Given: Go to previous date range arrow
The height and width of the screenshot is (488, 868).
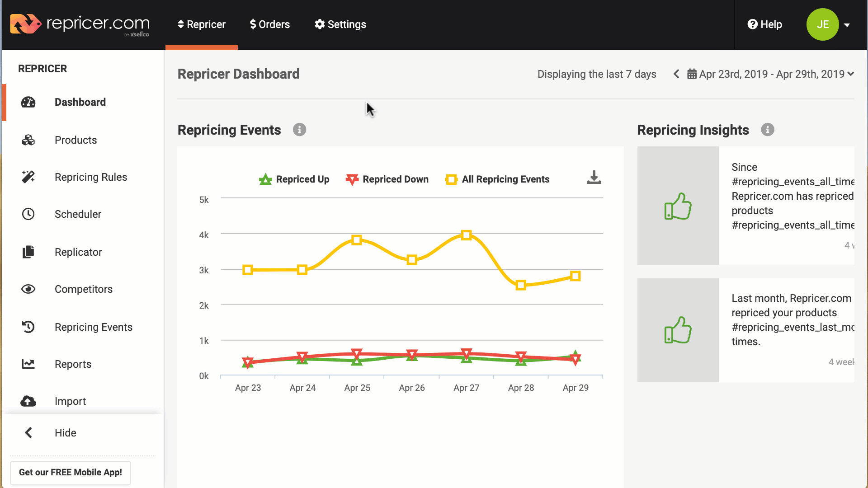Looking at the screenshot, I should pyautogui.click(x=676, y=74).
